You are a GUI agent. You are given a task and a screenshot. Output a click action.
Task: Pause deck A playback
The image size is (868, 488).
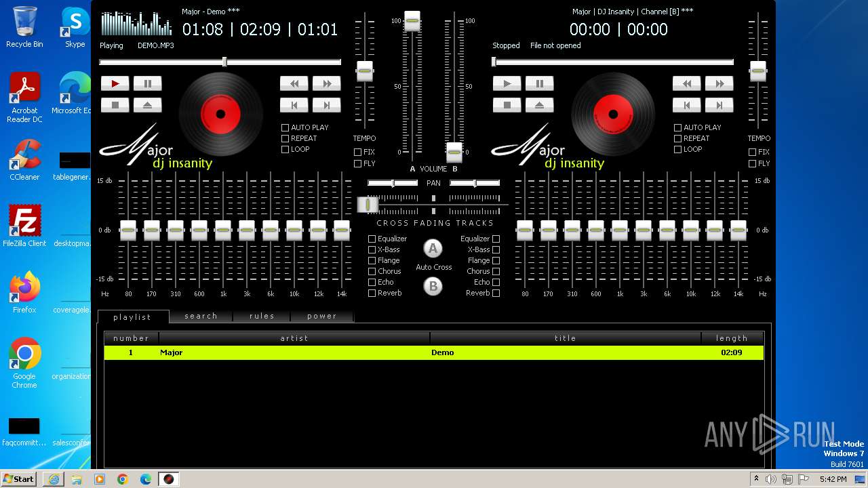click(147, 83)
